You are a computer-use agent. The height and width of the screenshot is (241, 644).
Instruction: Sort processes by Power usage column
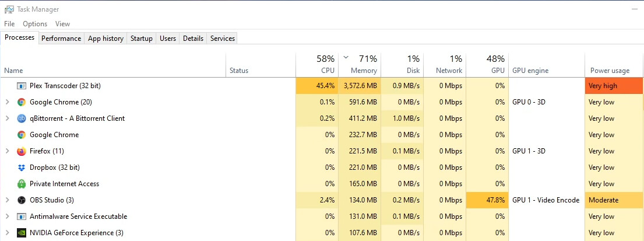click(610, 71)
